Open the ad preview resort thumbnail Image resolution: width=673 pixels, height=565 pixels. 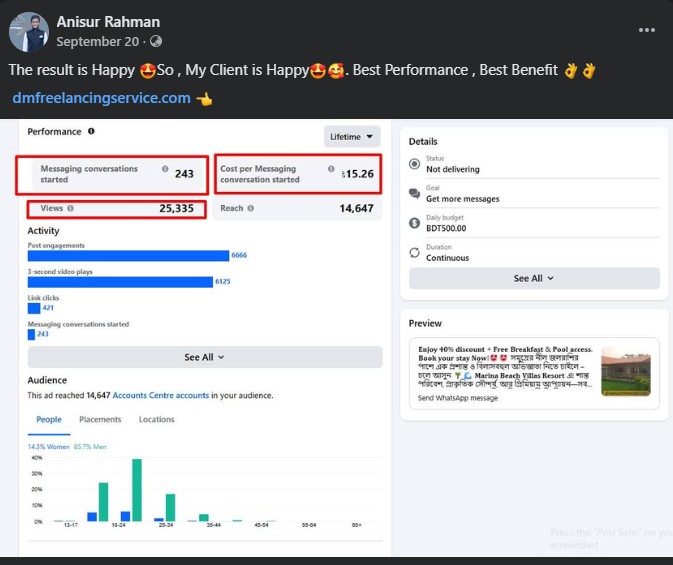coord(626,371)
